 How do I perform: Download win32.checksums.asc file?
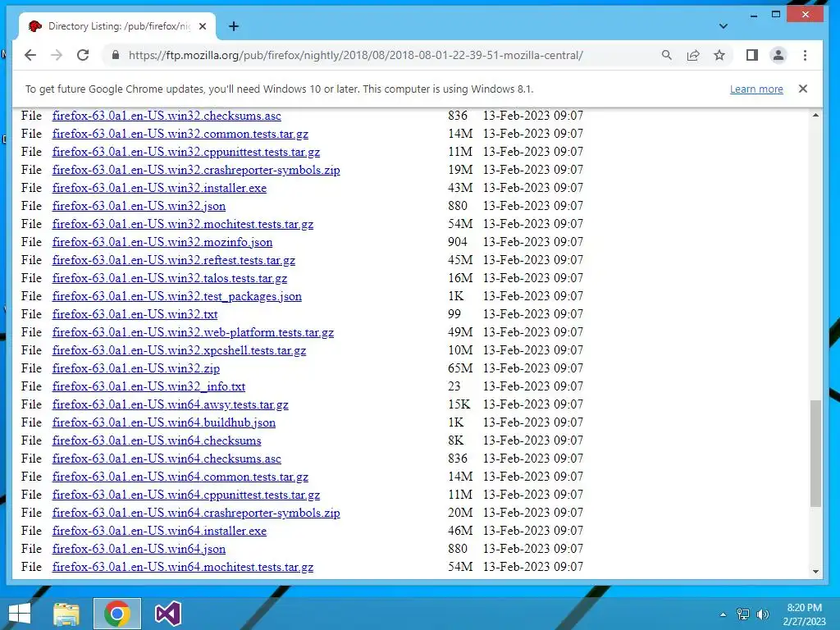coord(167,116)
